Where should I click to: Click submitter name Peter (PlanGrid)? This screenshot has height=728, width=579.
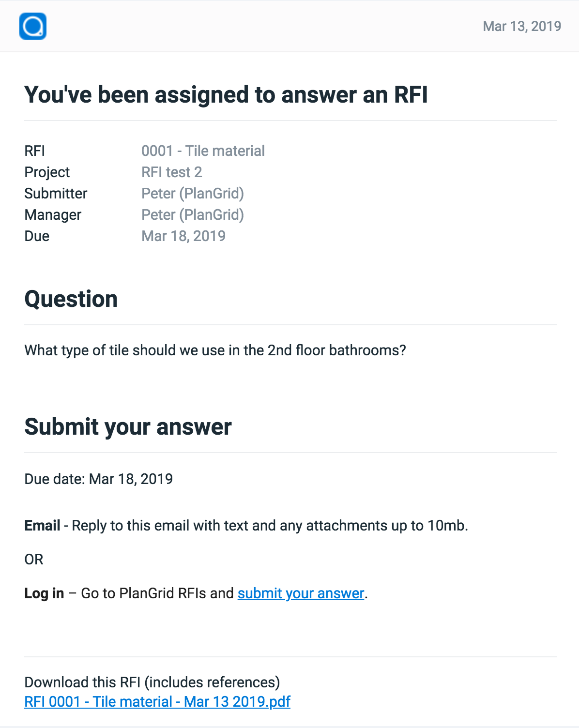tap(193, 194)
